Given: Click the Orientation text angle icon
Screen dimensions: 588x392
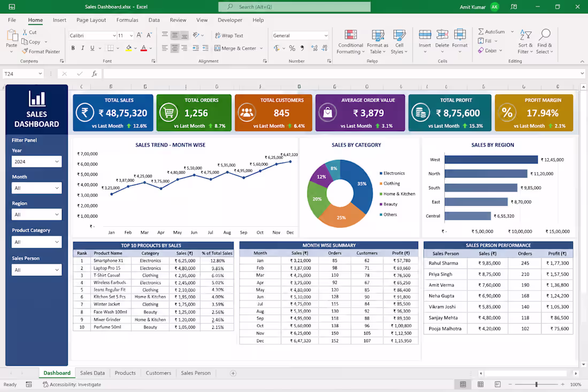Looking at the screenshot, I should coord(196,35).
